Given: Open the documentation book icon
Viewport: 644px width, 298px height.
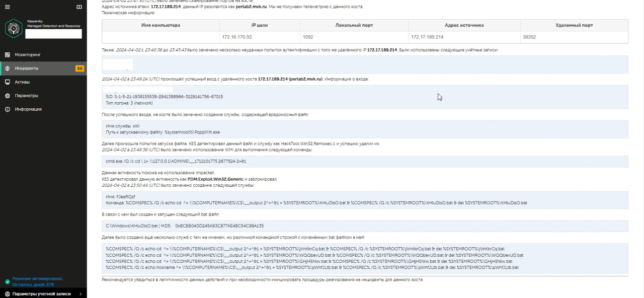Looking at the screenshot, I should (79, 7).
